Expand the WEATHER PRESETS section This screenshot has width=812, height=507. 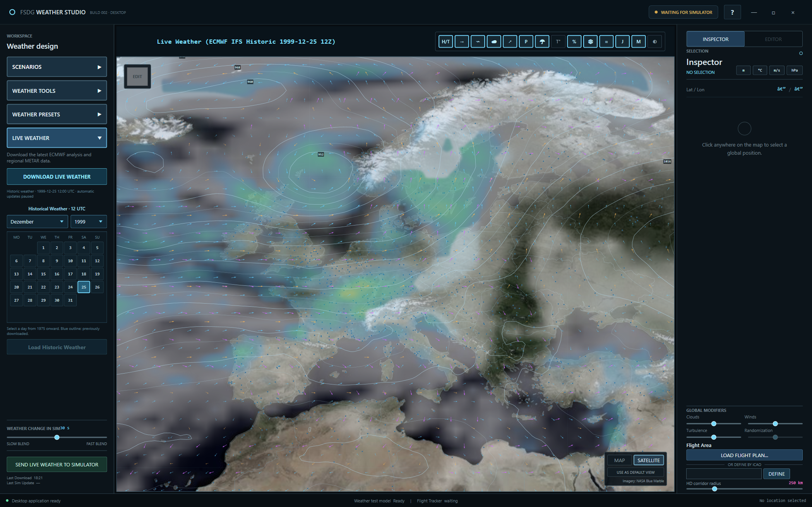57,114
